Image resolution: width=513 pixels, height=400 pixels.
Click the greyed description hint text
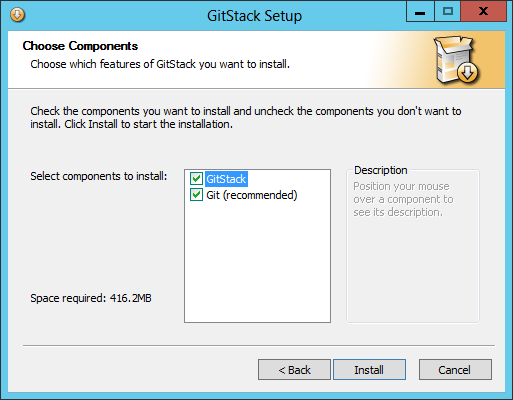tap(403, 199)
